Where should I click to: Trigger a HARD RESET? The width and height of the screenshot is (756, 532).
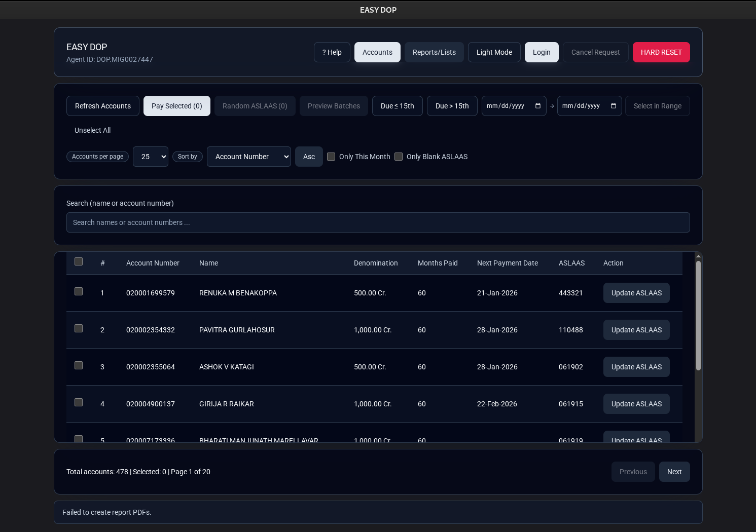click(661, 52)
